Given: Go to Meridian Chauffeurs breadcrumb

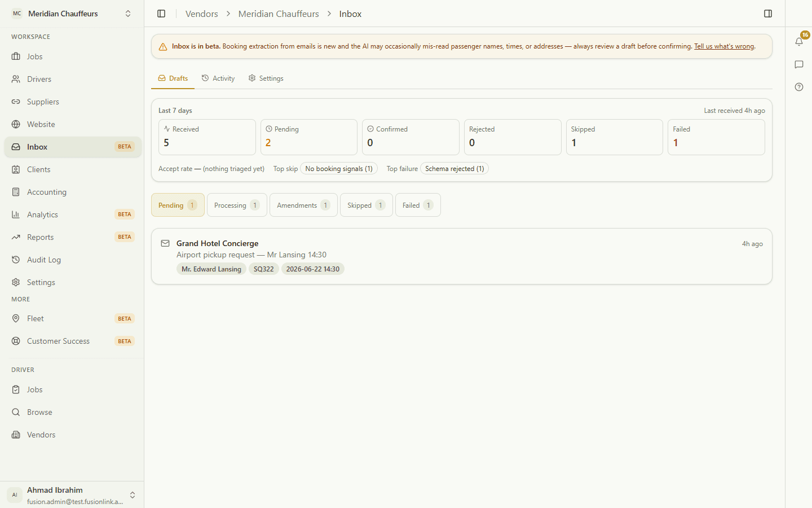Looking at the screenshot, I should click(x=279, y=14).
